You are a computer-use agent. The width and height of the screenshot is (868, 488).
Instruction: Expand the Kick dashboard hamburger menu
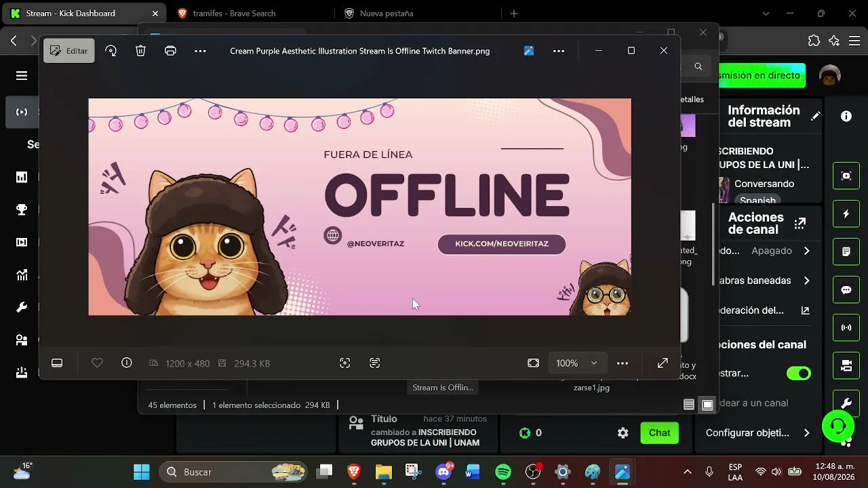pyautogui.click(x=22, y=76)
